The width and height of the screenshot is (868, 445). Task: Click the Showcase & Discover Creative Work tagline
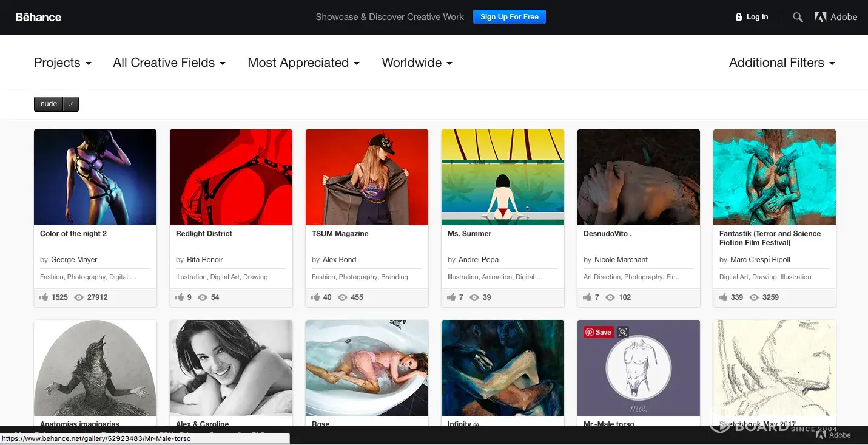point(390,17)
